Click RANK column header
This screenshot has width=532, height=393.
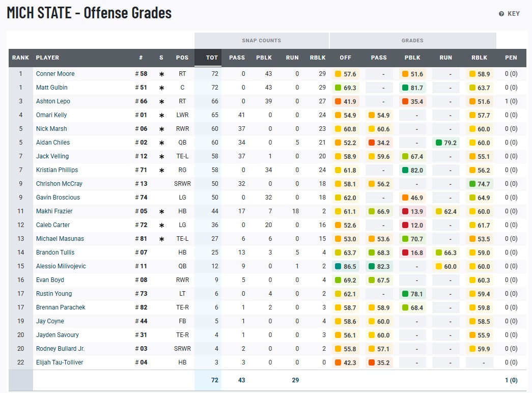pyautogui.click(x=20, y=58)
